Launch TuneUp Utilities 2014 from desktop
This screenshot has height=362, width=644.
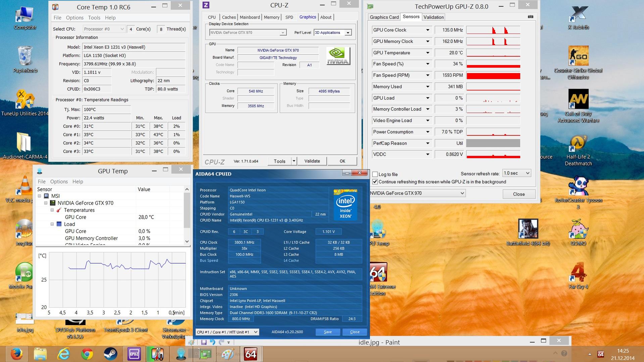click(x=25, y=103)
